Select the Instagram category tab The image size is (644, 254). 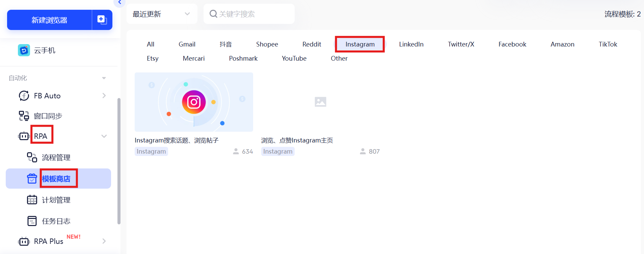360,44
